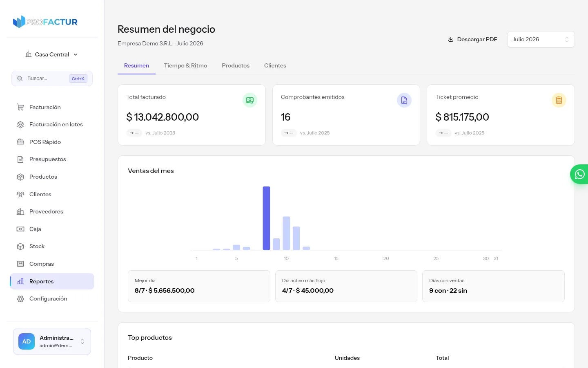Click the Unidades column header
The image size is (588, 368).
click(x=347, y=358)
